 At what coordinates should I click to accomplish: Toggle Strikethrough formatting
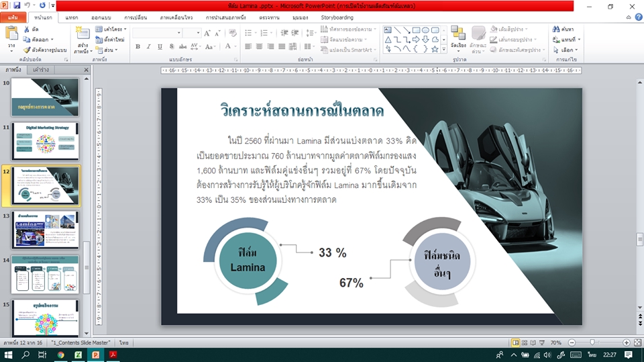tap(182, 46)
